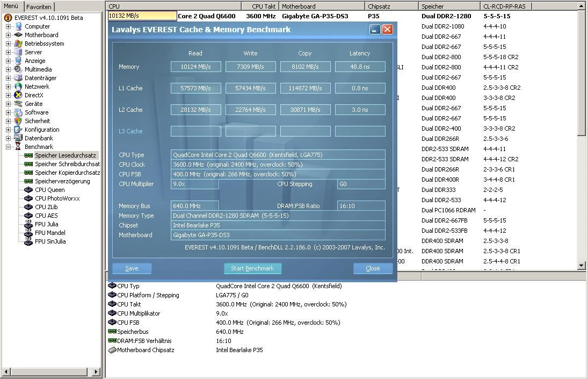Expand the Anzeige tree node
588x379 pixels.
click(x=8, y=61)
